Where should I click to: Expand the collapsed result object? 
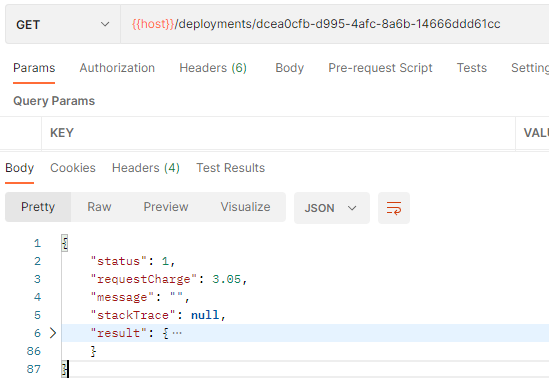click(53, 333)
